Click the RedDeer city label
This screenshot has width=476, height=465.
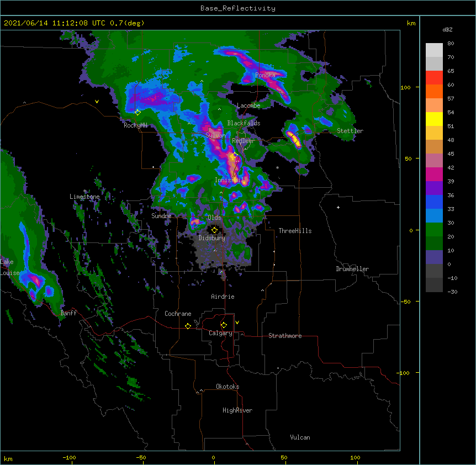coord(244,141)
